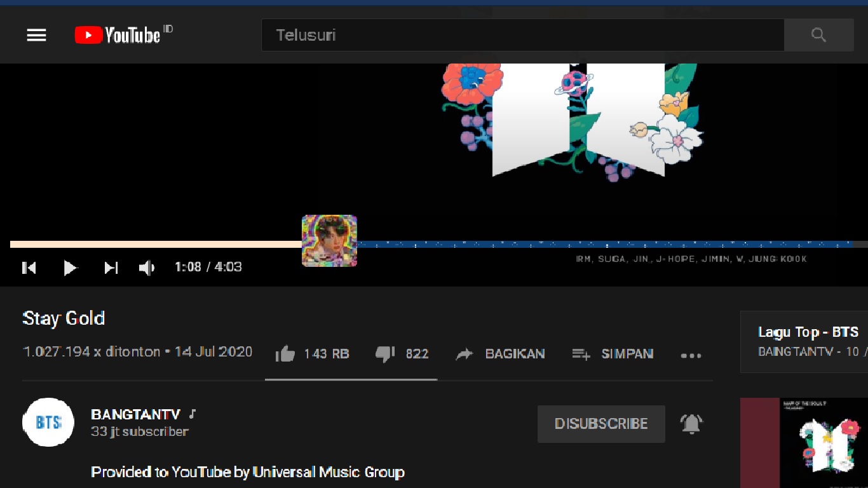The image size is (868, 488).
Task: Open the three-dot more actions menu
Action: (691, 355)
